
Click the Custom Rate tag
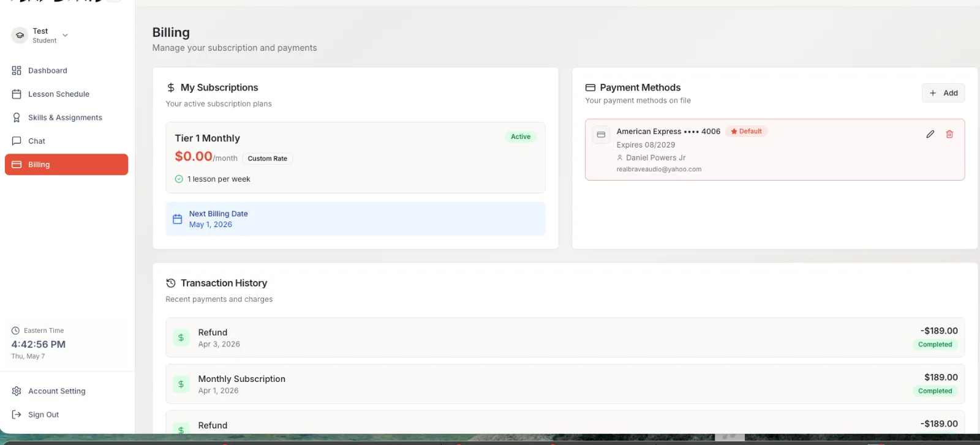(x=268, y=159)
